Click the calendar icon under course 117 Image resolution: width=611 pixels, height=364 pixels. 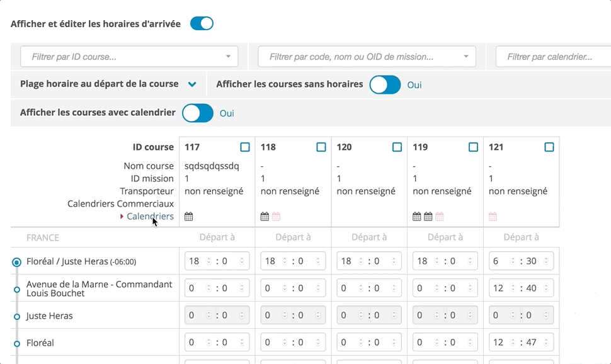point(188,217)
